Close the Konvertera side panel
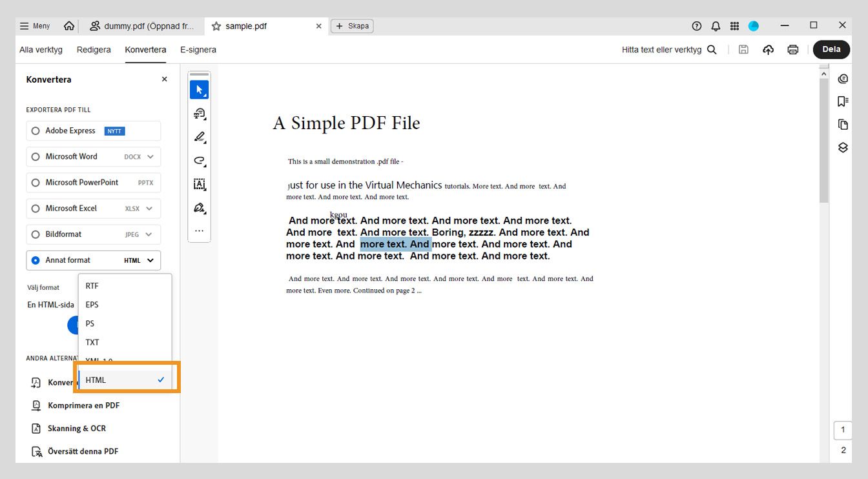Image resolution: width=868 pixels, height=479 pixels. pyautogui.click(x=164, y=79)
